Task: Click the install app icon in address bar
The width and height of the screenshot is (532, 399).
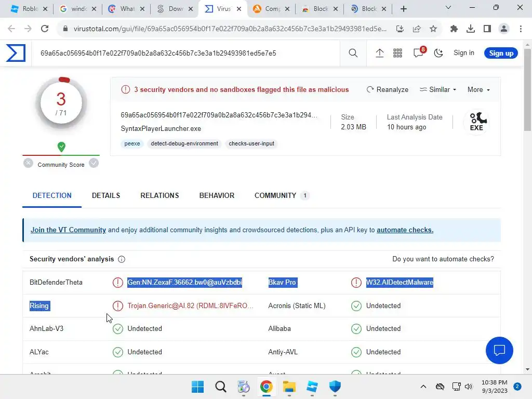Action: pyautogui.click(x=400, y=29)
